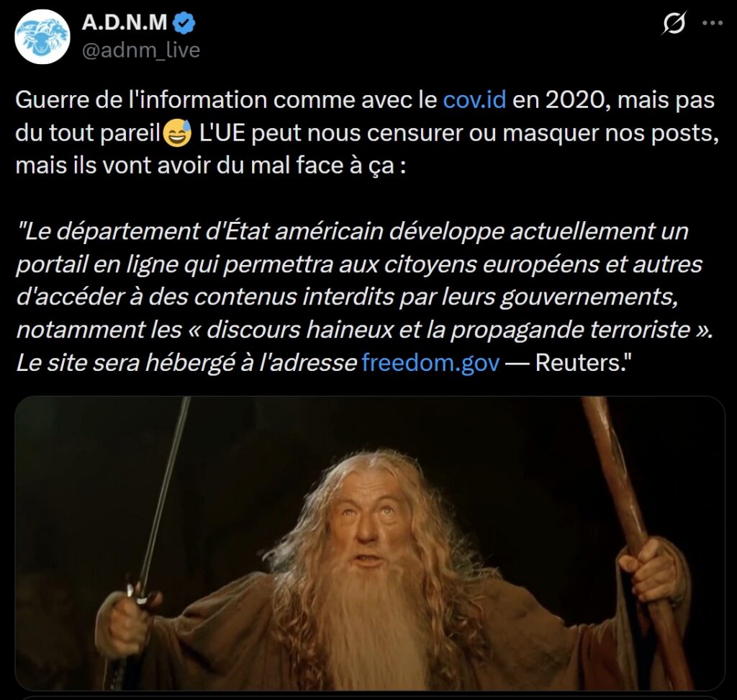Open the three-dot More options menu
Viewport: 737px width, 700px height.
click(713, 22)
